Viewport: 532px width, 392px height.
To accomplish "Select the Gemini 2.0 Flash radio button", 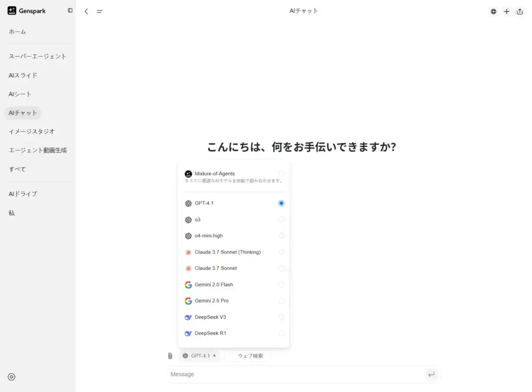I will (281, 285).
